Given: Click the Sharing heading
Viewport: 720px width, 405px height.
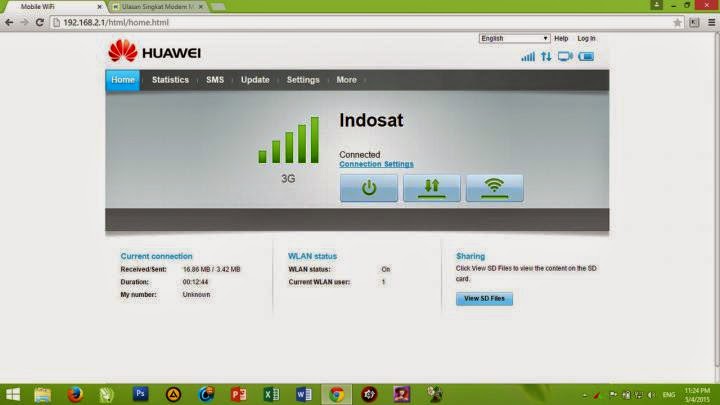Looking at the screenshot, I should [x=470, y=256].
